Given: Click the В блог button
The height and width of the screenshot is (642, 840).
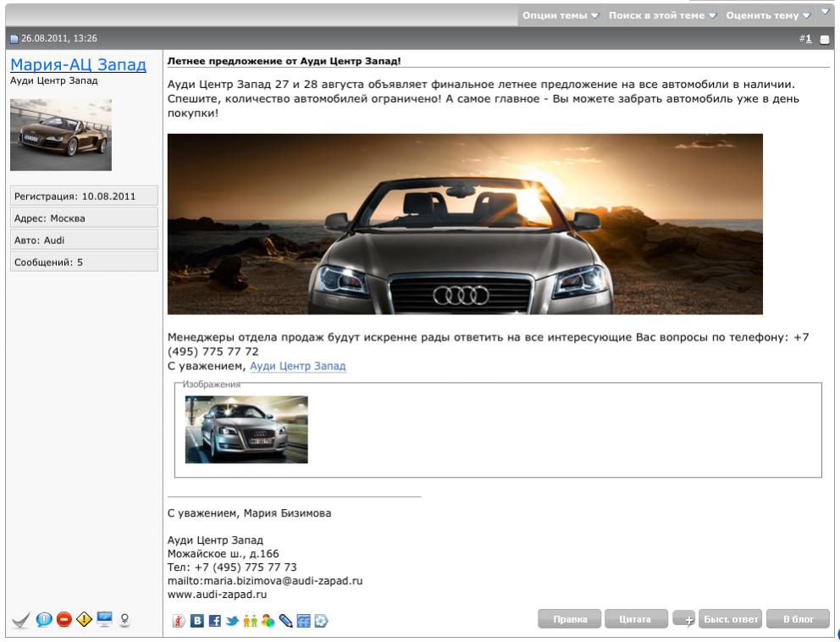Looking at the screenshot, I should click(x=799, y=619).
